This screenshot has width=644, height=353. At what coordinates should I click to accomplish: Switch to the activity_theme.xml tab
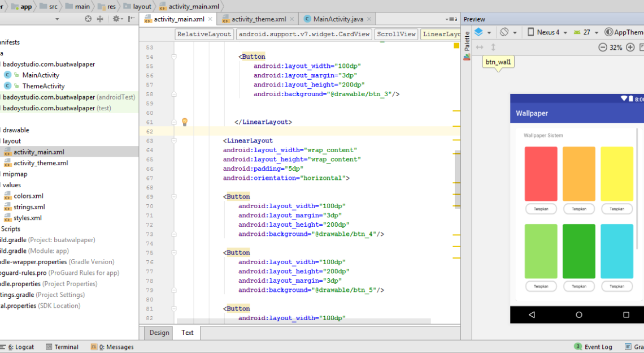pyautogui.click(x=259, y=19)
